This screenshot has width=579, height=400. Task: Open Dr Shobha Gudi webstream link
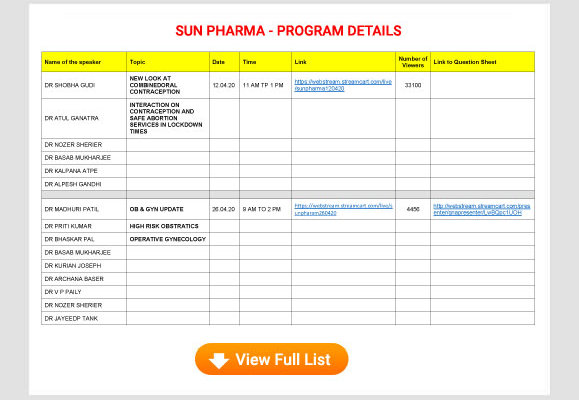[343, 85]
